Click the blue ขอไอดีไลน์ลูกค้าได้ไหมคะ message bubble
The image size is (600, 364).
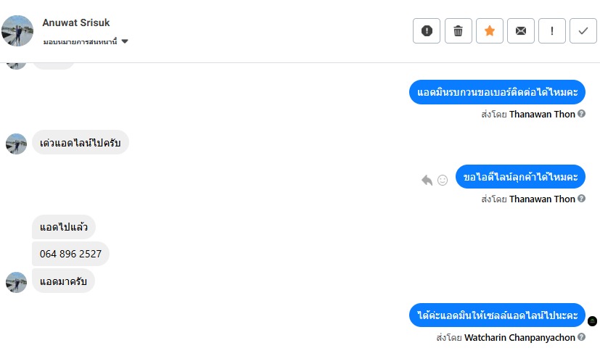pyautogui.click(x=520, y=177)
